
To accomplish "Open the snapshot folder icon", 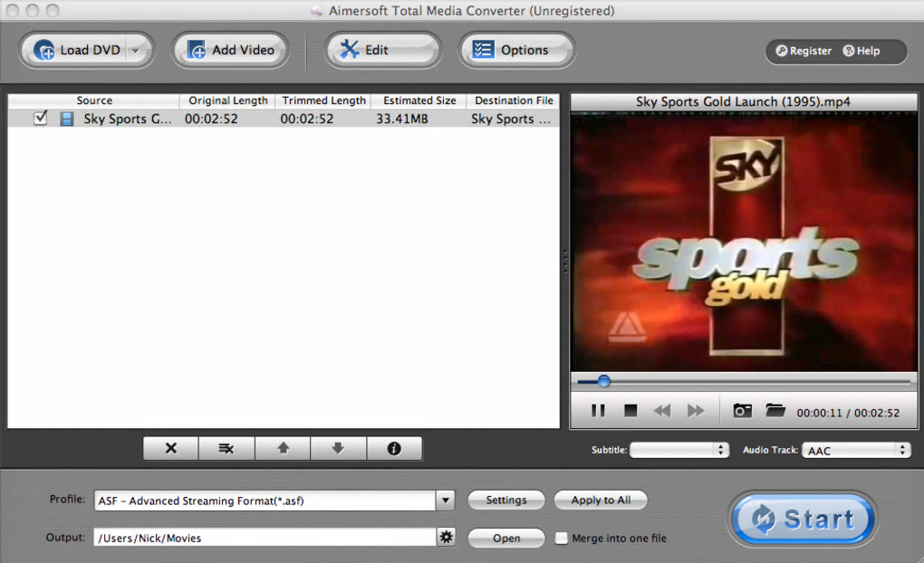I will click(775, 410).
